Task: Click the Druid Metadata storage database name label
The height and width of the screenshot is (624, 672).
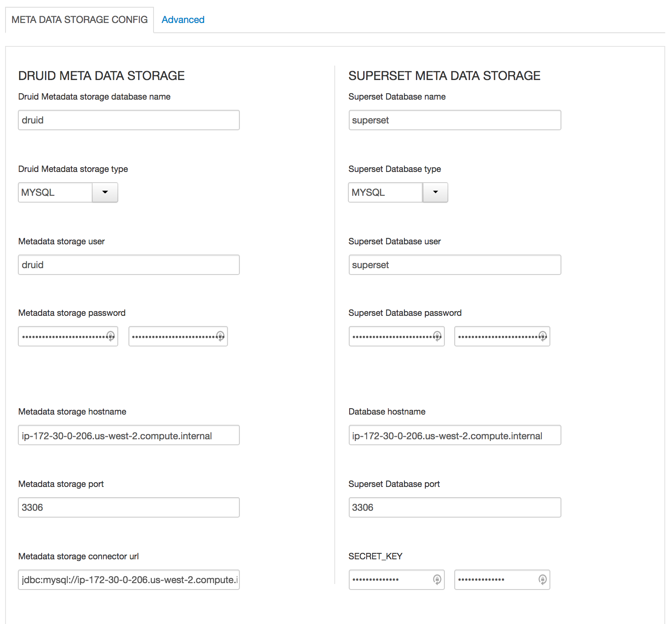Action: (x=94, y=97)
